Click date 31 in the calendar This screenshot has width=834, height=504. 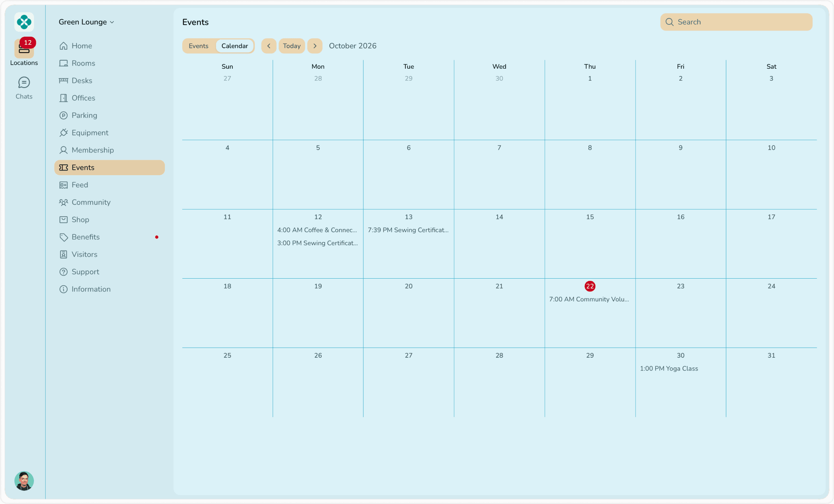[x=771, y=355]
